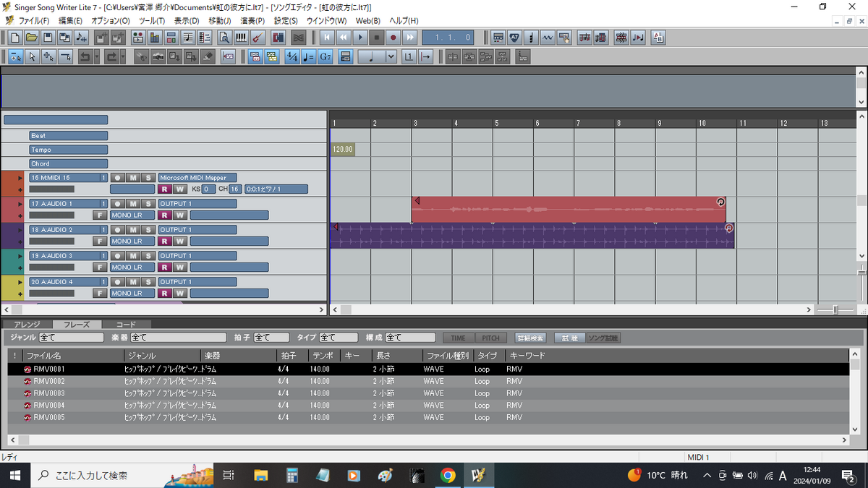Open the guitar editor icon
This screenshot has width=868, height=488.
click(x=258, y=37)
